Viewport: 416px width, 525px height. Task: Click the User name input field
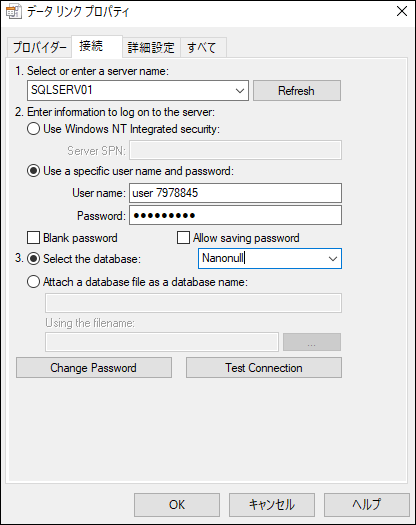coord(235,193)
